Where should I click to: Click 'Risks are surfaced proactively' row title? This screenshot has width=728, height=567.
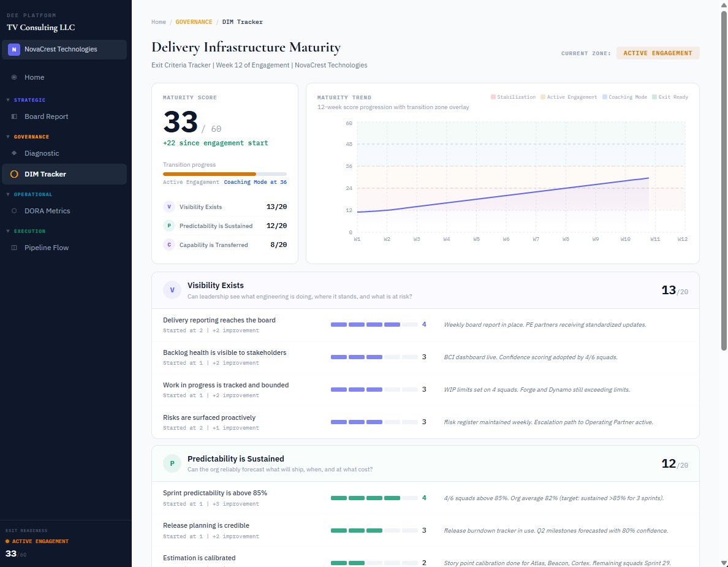[209, 417]
